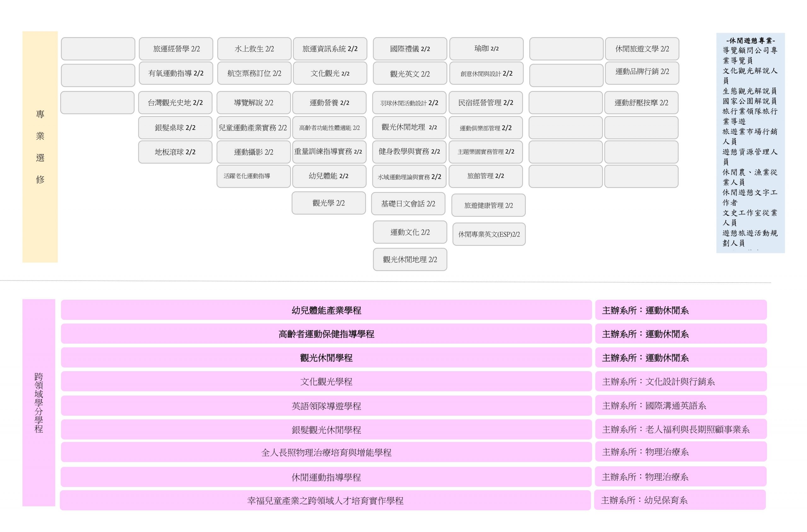Select 主辦系所：國際溝通英語系 label
Viewport: 807px width, 532px height.
(x=681, y=405)
